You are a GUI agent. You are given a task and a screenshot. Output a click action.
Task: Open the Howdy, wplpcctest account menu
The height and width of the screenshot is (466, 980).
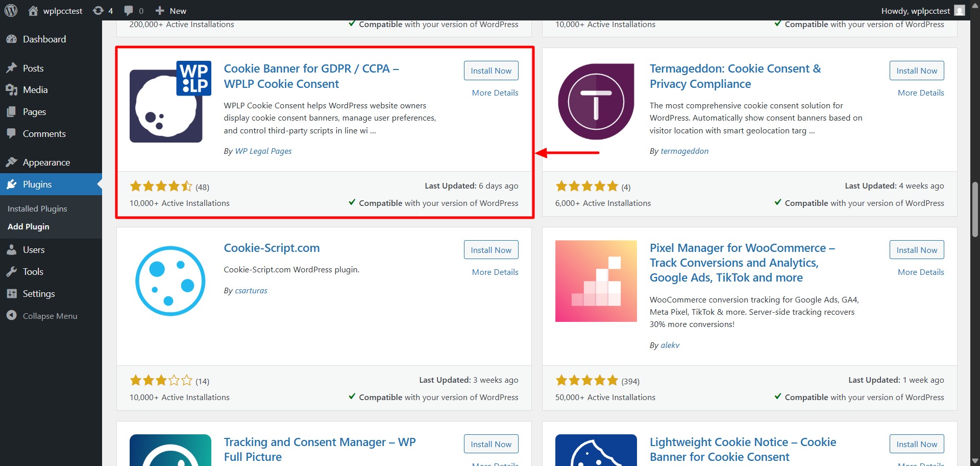point(922,11)
